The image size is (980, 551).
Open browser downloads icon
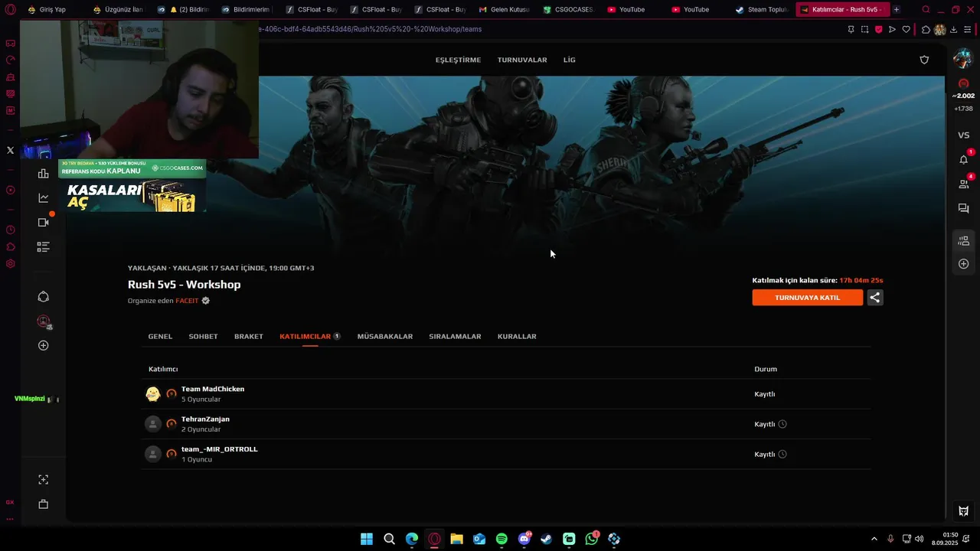pyautogui.click(x=953, y=29)
